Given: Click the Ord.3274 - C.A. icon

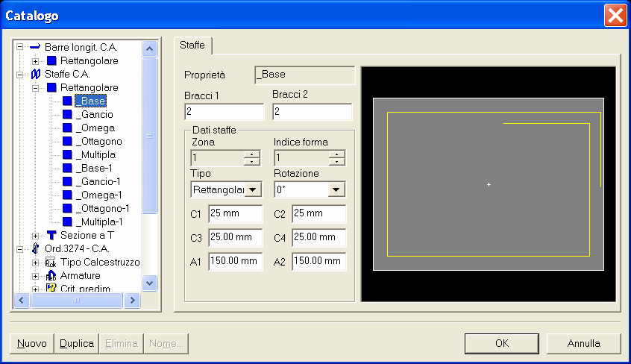Looking at the screenshot, I should tap(35, 248).
